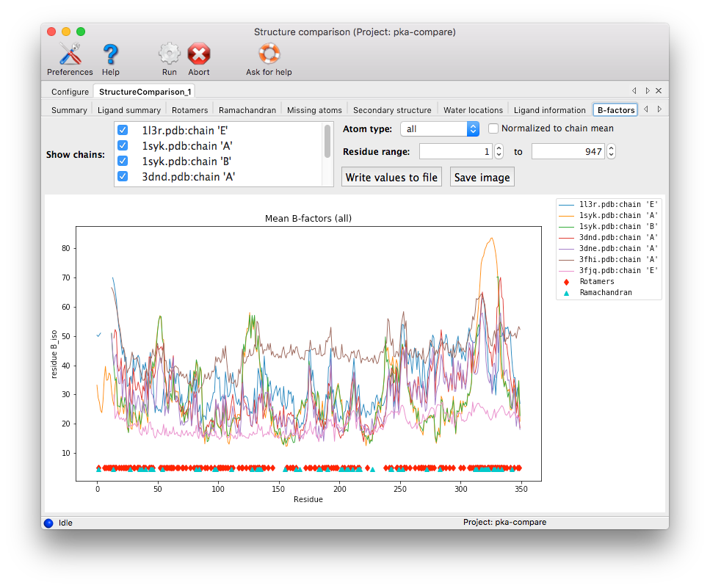Open the Atom type dropdown
710x588 pixels.
439,129
